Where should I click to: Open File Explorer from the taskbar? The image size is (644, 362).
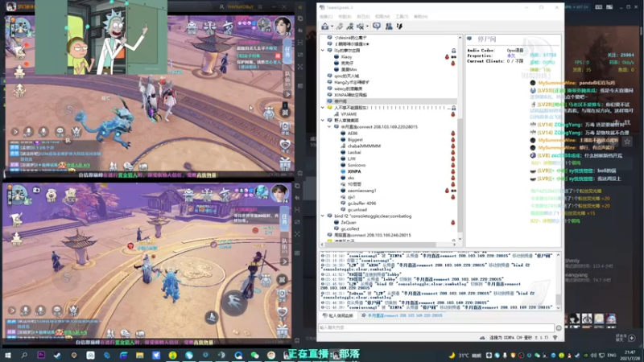click(x=139, y=355)
